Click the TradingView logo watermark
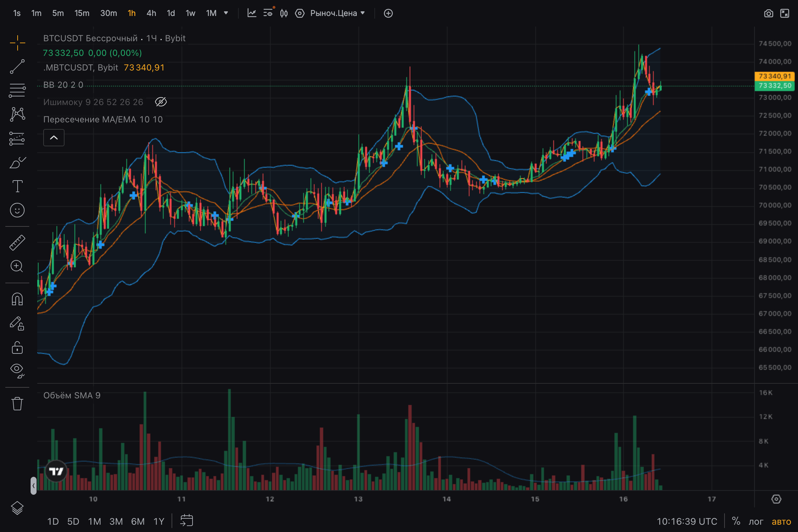 [57, 470]
